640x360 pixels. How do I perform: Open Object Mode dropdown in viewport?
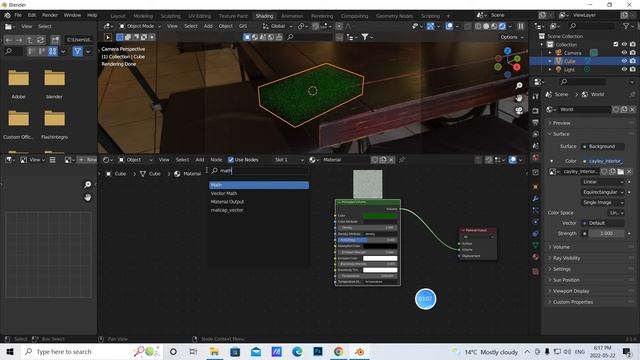coord(140,26)
